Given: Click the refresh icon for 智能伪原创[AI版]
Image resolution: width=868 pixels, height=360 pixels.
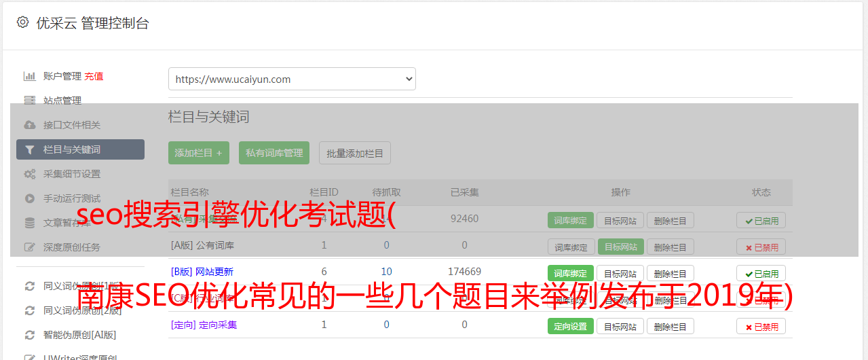Looking at the screenshot, I should click(30, 335).
